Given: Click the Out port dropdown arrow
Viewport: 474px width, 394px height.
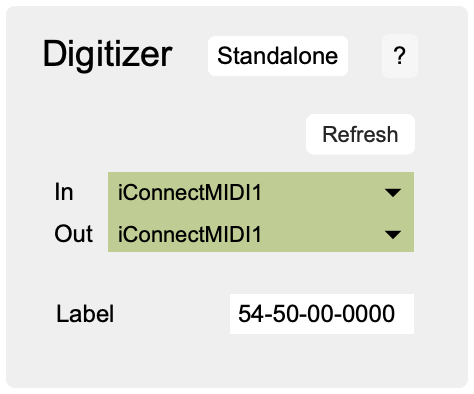Looking at the screenshot, I should pyautogui.click(x=393, y=234).
